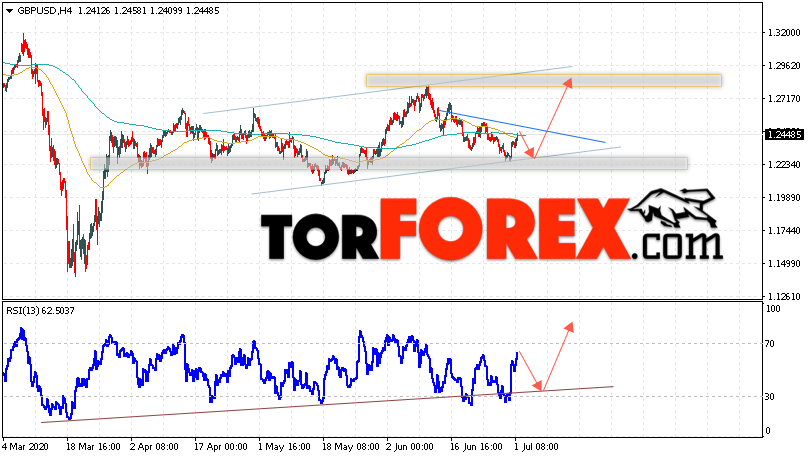Click the 1.14990 price axis label
The height and width of the screenshot is (458, 808).
tap(783, 263)
